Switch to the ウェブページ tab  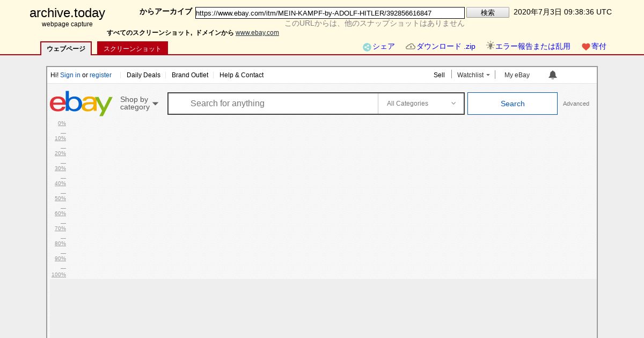point(66,48)
